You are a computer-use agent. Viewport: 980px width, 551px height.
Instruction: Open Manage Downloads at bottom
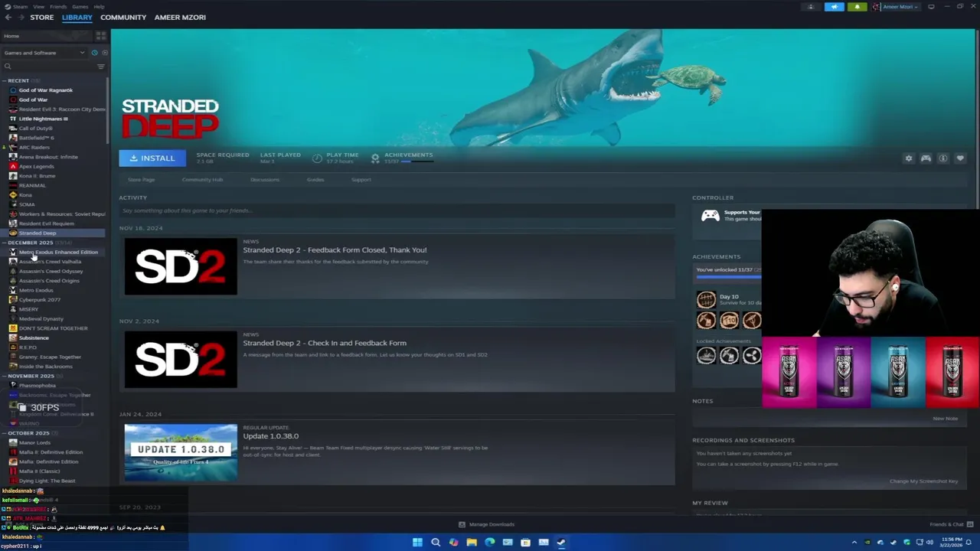click(486, 524)
